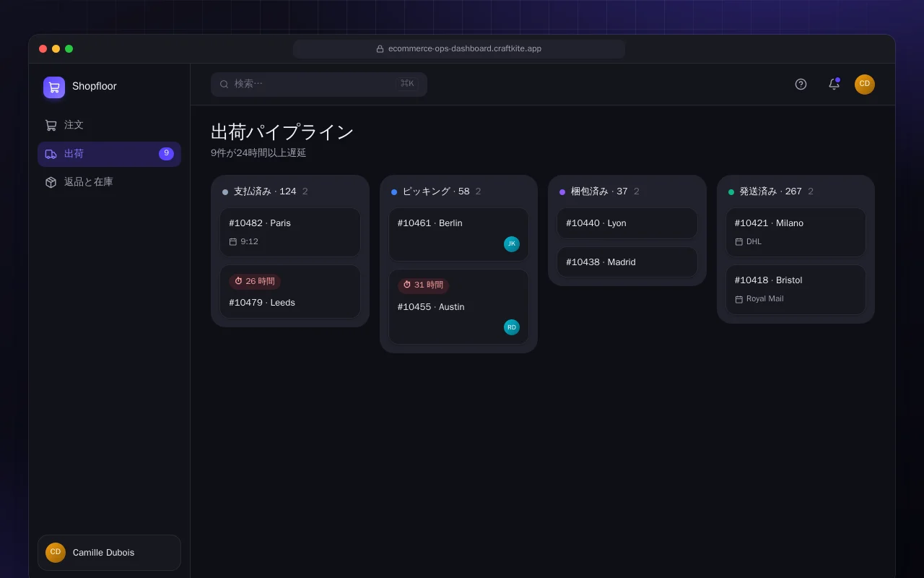Open order card #10461 · Berlin
924x578 pixels.
click(458, 235)
